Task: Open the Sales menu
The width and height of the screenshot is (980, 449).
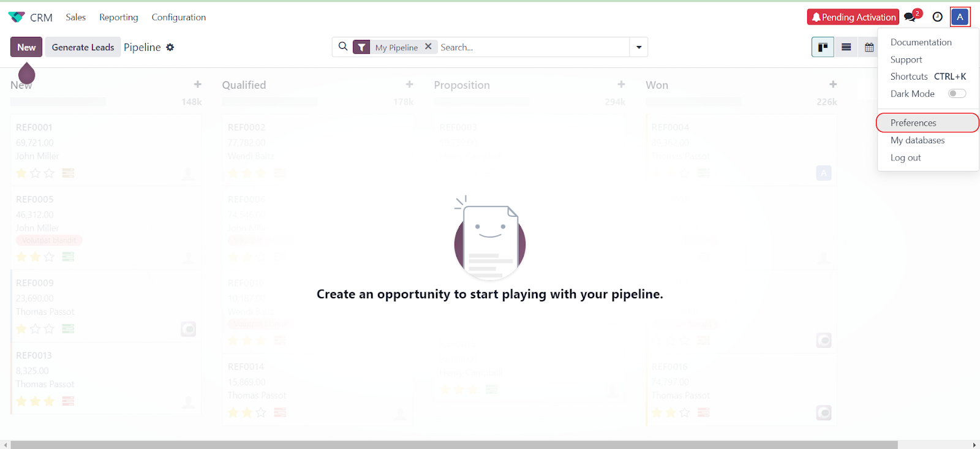Action: pyautogui.click(x=76, y=17)
